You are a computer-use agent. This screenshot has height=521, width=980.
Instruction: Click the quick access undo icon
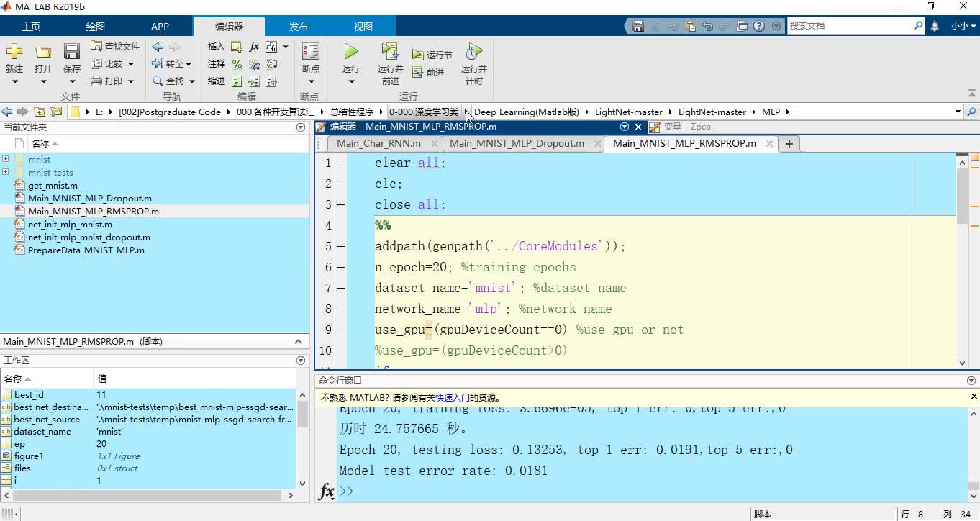coord(707,26)
